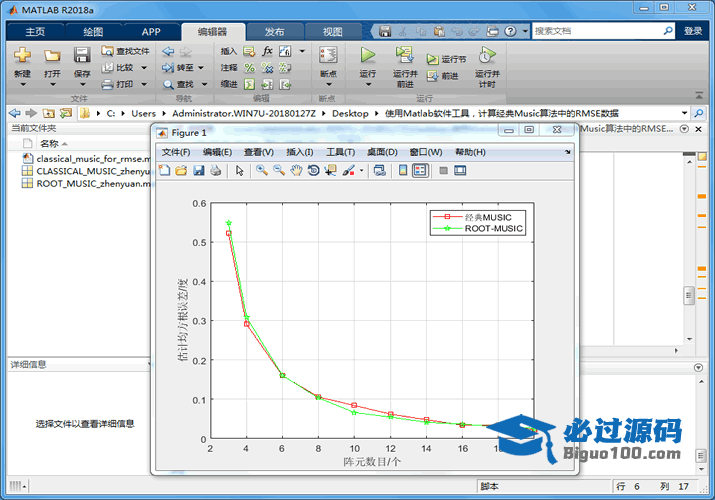The image size is (715, 500).
Task: Toggle the Edit Plot arrow tool
Action: pos(240,171)
